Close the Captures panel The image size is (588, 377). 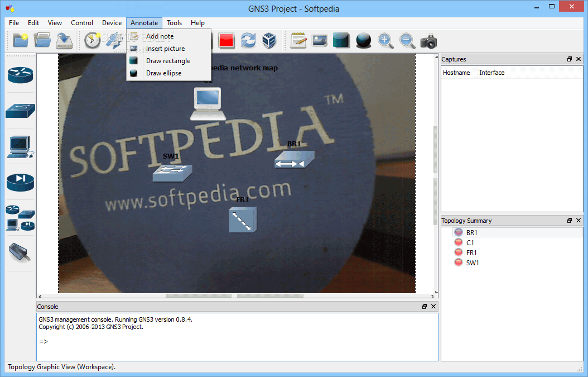(x=579, y=59)
